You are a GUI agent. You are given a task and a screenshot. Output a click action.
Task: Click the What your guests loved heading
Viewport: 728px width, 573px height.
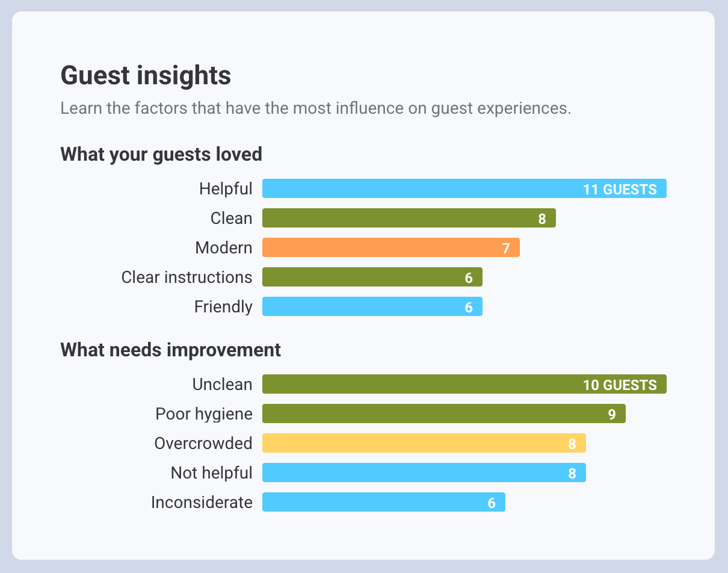coord(161,155)
